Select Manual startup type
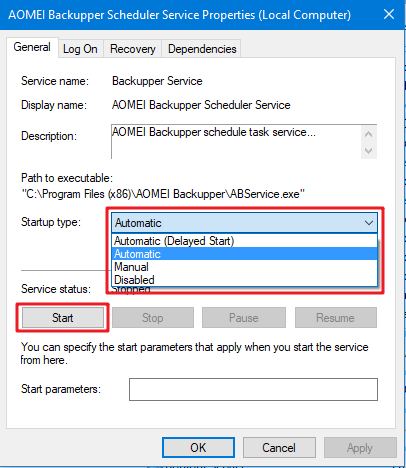Viewport: 406px width, 468px height. pyautogui.click(x=244, y=267)
